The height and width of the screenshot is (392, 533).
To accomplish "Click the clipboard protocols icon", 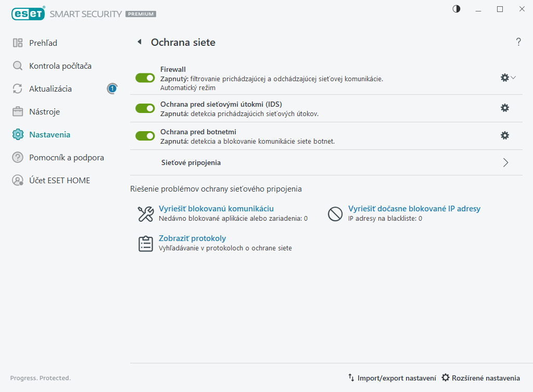I will [145, 244].
